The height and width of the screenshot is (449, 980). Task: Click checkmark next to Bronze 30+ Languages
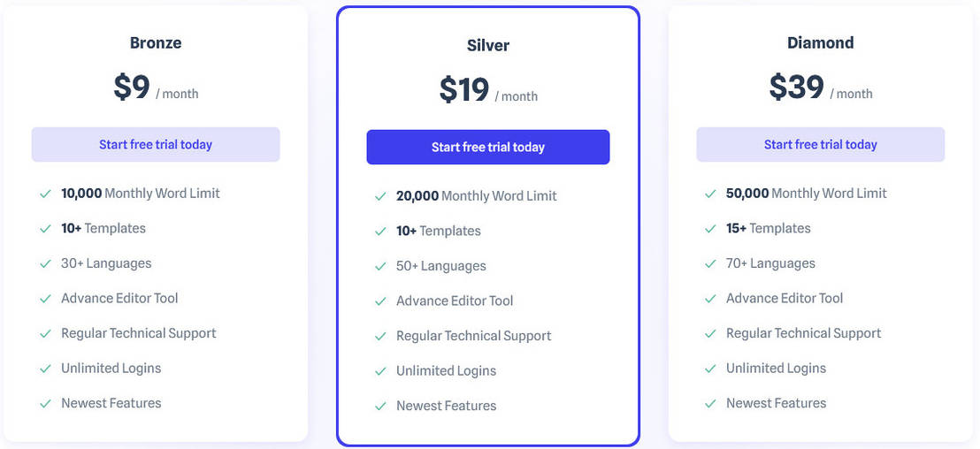[44, 263]
